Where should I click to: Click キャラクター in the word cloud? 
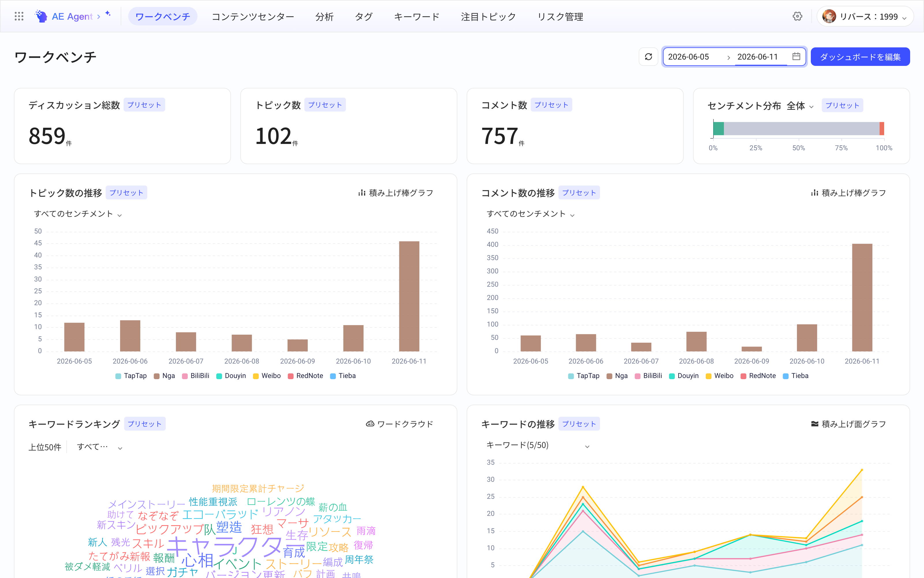click(x=236, y=547)
